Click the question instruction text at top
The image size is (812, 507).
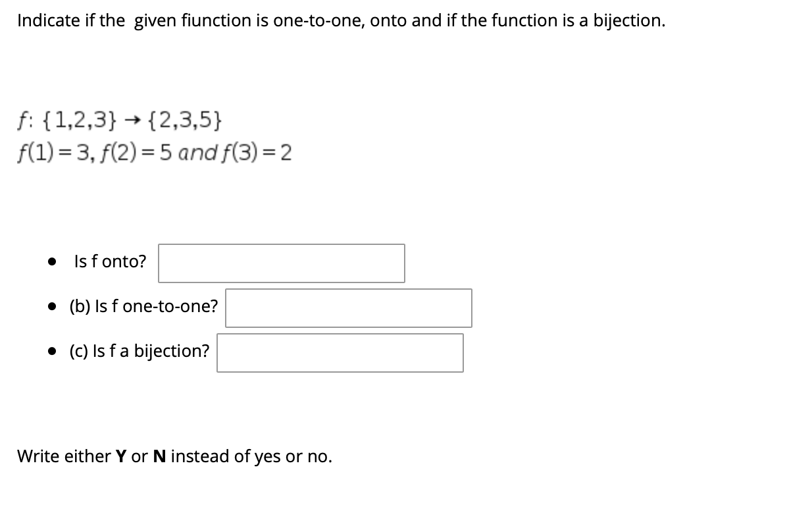341,20
